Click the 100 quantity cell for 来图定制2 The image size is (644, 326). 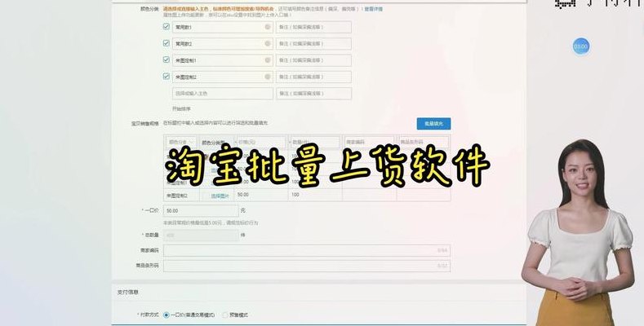[315, 195]
